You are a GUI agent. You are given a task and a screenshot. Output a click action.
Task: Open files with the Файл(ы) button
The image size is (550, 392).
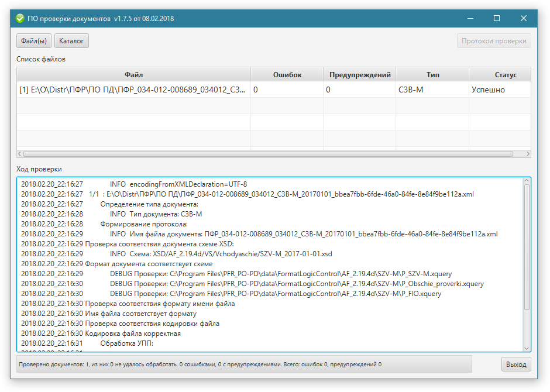(x=34, y=41)
